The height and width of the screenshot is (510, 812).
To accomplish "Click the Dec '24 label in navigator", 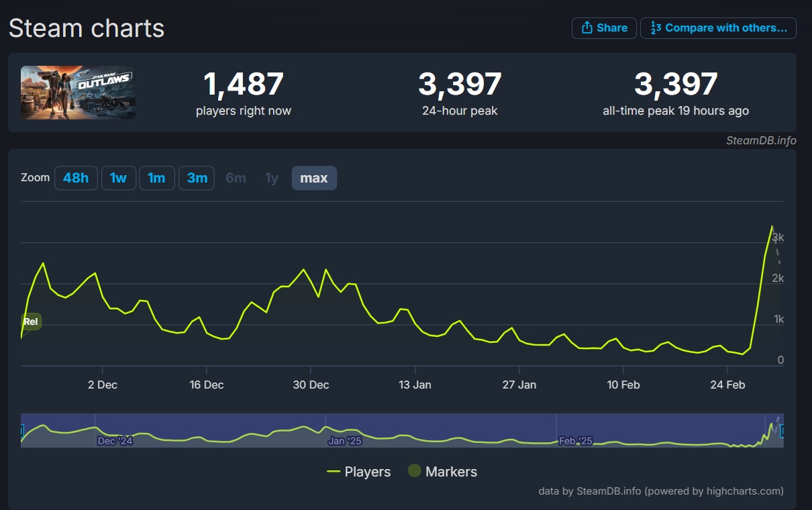I will point(115,441).
